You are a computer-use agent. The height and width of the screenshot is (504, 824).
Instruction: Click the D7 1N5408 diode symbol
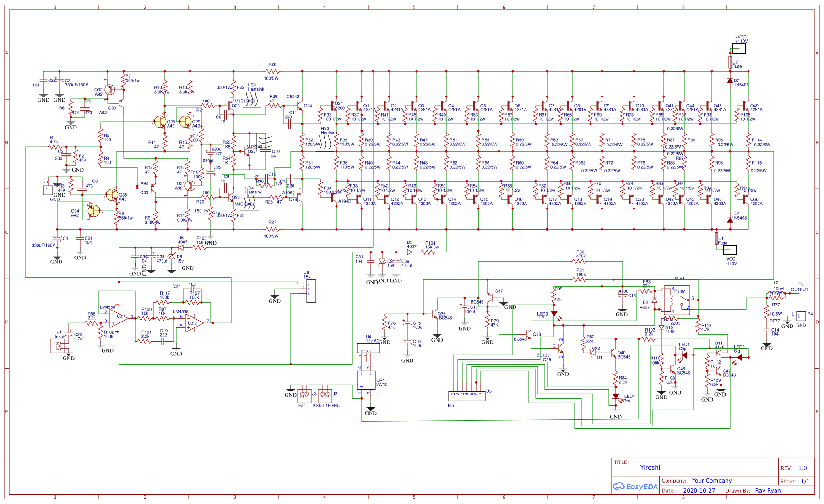click(730, 80)
